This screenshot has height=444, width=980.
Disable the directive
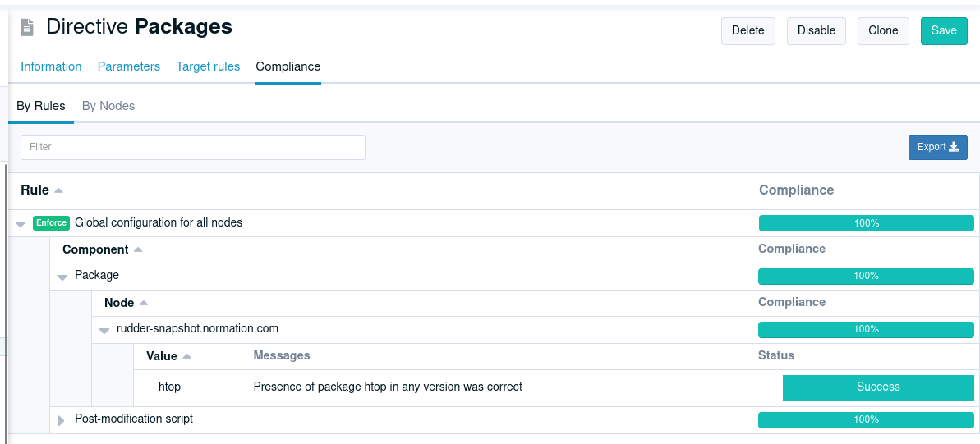click(x=817, y=30)
